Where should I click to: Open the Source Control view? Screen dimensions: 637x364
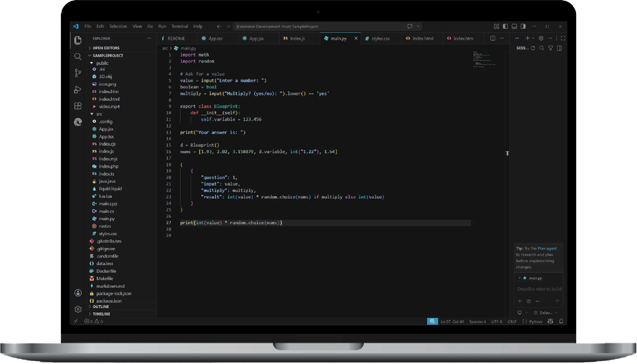[x=78, y=73]
